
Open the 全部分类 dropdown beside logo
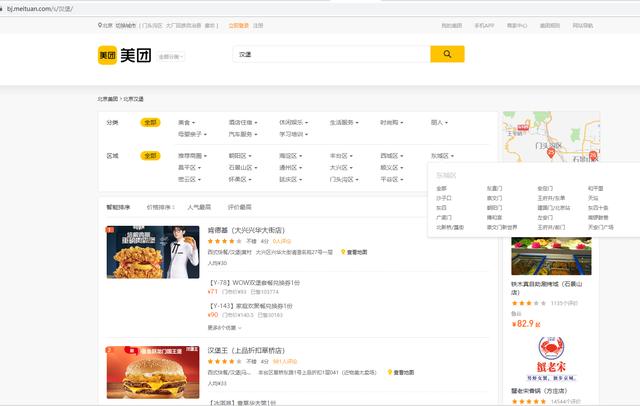tap(171, 57)
